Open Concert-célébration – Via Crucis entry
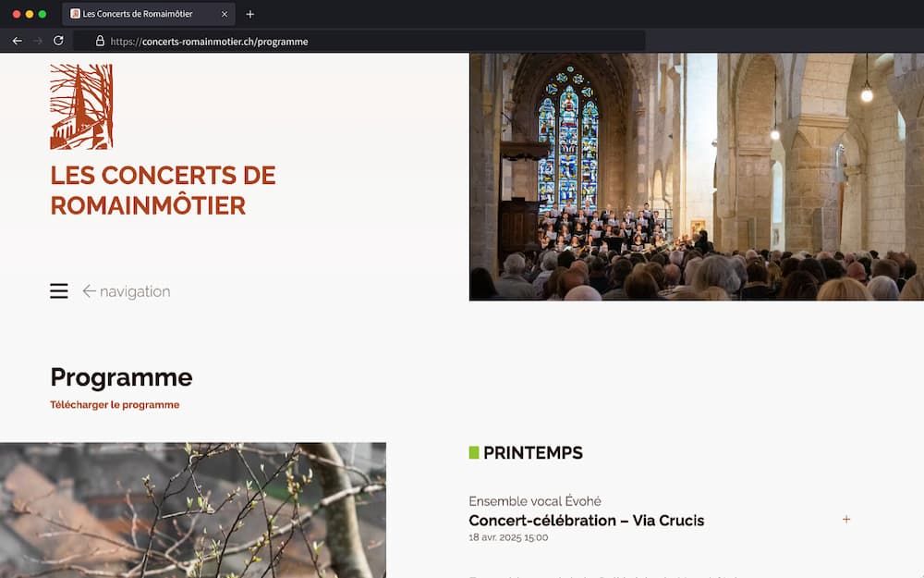Image resolution: width=924 pixels, height=578 pixels. pyautogui.click(x=587, y=520)
